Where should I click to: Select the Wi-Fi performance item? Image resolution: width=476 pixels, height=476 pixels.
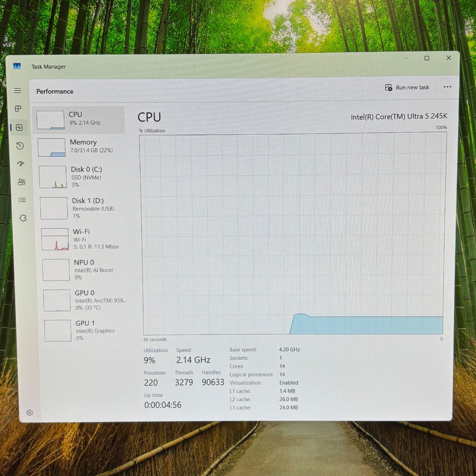tap(82, 239)
